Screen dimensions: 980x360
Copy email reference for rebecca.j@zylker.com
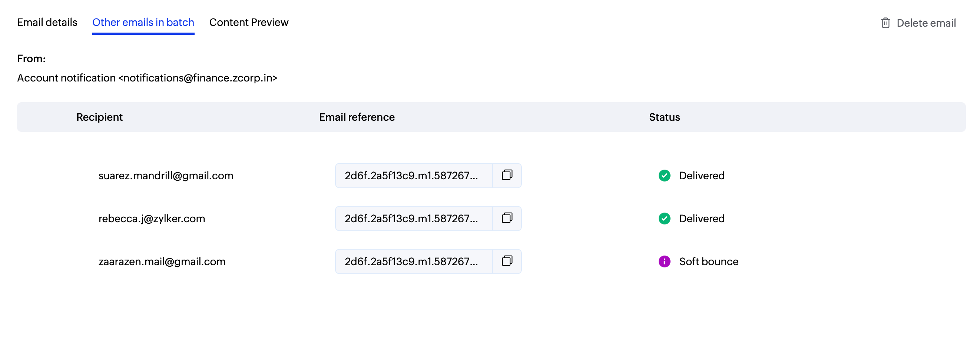pos(507,218)
